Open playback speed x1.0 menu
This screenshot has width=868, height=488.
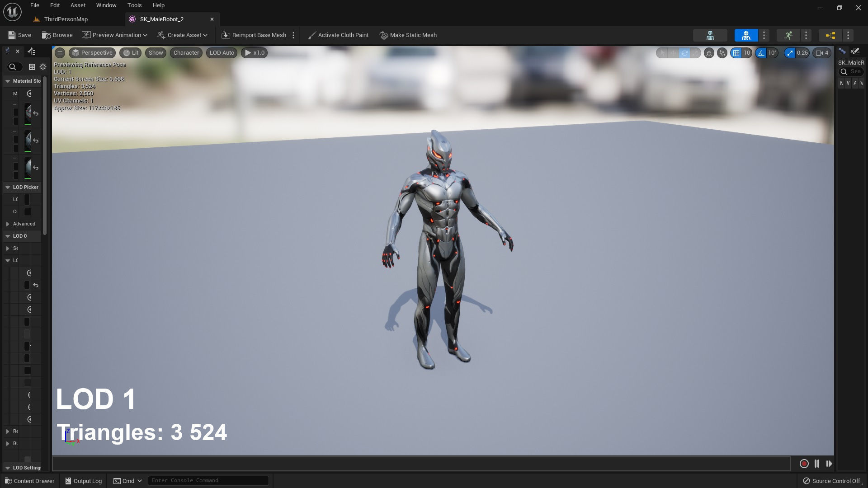[255, 53]
